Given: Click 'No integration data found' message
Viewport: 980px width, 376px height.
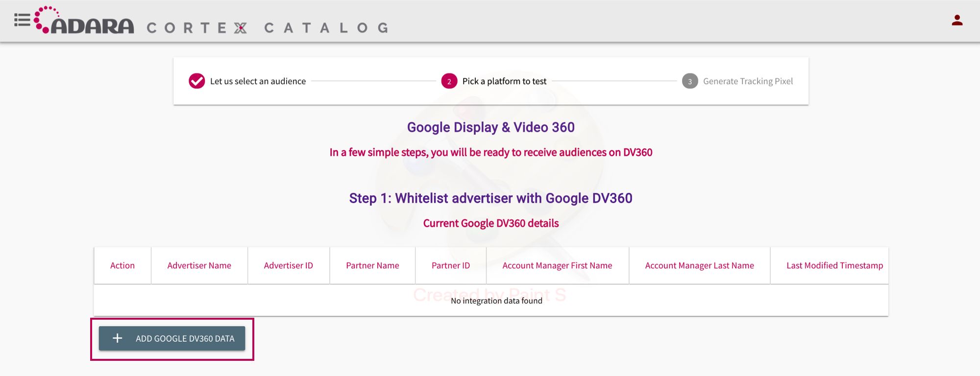Looking at the screenshot, I should coord(496,301).
